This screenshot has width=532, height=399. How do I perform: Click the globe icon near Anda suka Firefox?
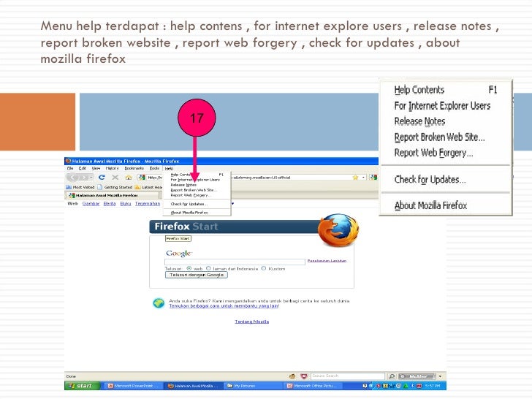[159, 303]
